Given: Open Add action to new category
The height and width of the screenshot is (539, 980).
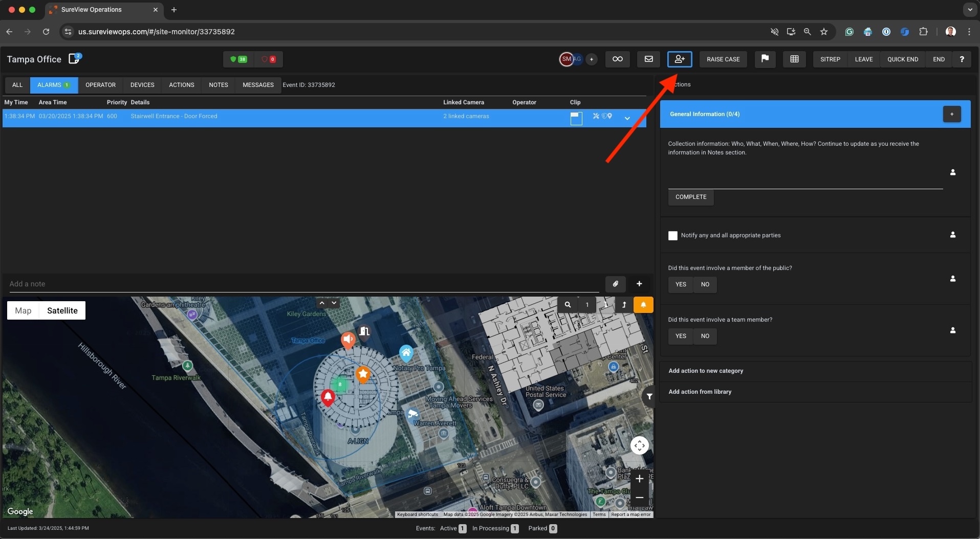Looking at the screenshot, I should pyautogui.click(x=816, y=371).
